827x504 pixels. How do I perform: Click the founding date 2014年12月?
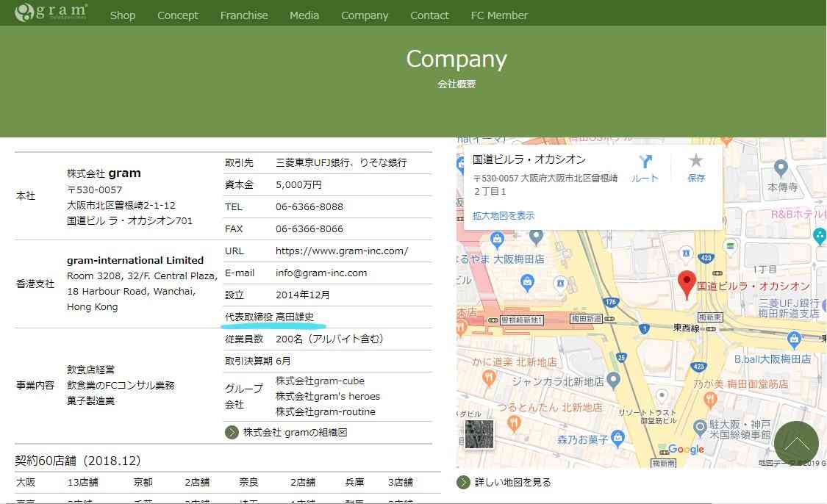(x=303, y=295)
